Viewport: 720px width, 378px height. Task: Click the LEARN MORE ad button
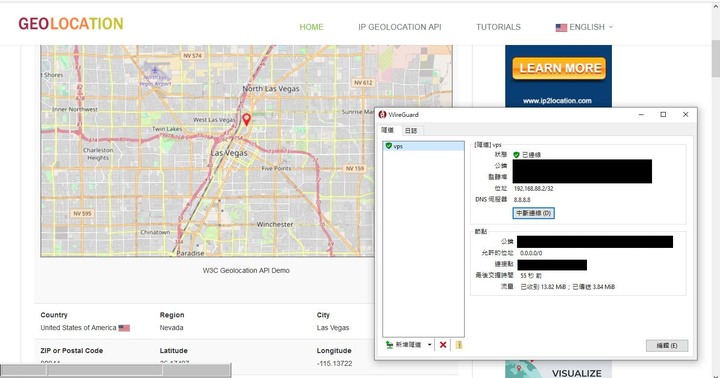click(x=559, y=68)
